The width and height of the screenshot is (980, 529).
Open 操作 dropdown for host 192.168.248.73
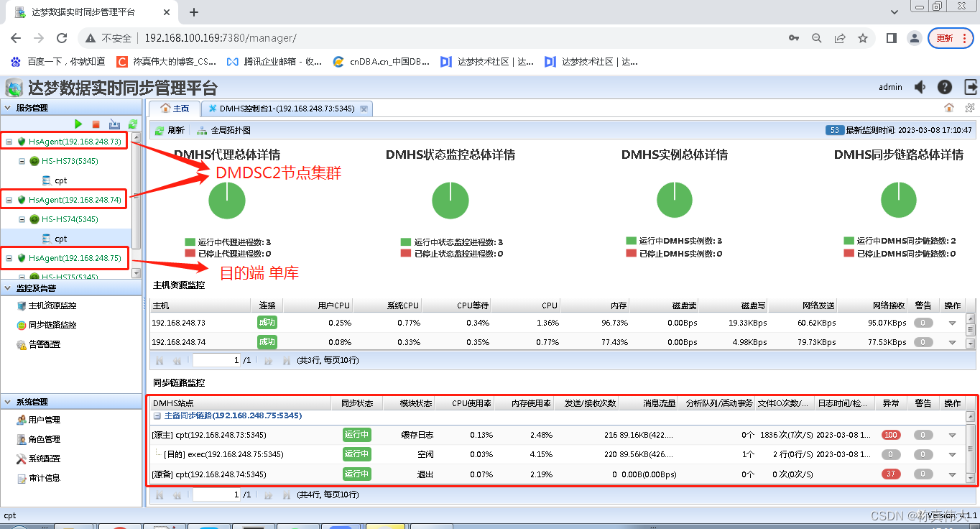point(953,323)
